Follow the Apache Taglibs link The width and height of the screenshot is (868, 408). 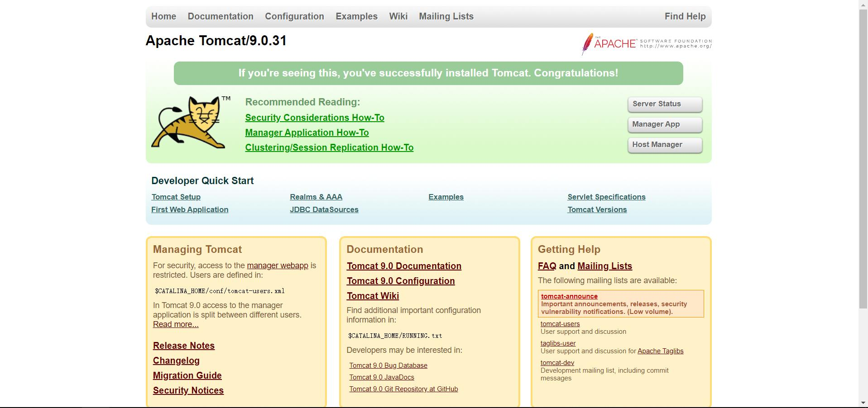(x=661, y=351)
